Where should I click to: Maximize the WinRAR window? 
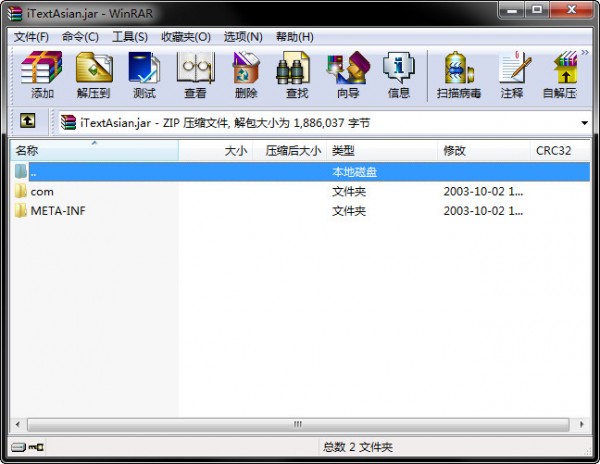point(537,10)
